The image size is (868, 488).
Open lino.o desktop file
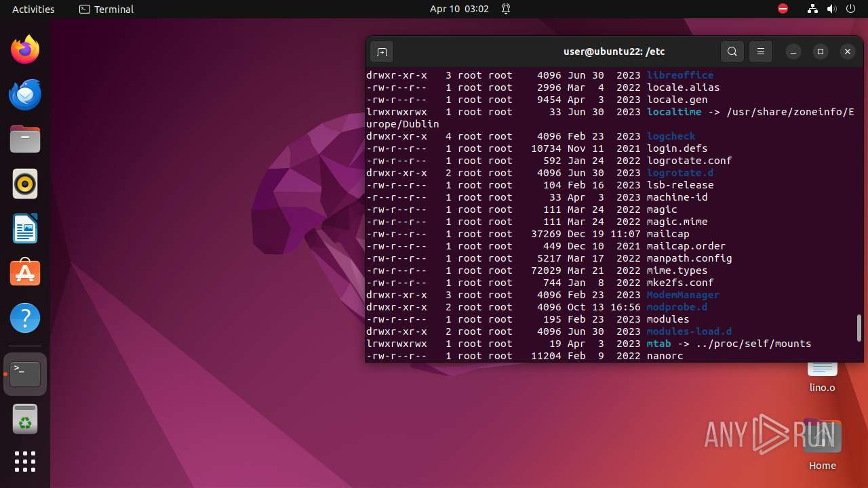click(823, 377)
